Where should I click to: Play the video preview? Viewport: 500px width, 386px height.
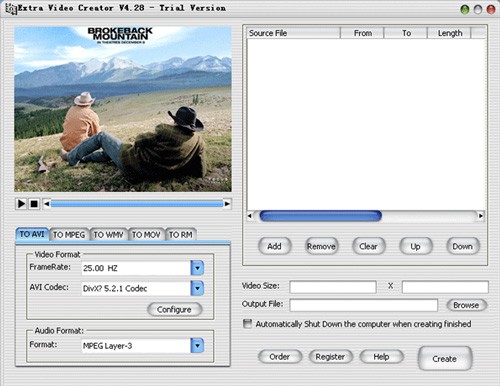pyautogui.click(x=21, y=204)
